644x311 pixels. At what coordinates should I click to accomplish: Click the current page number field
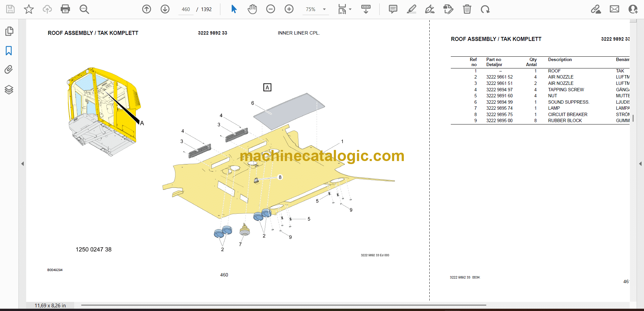pyautogui.click(x=186, y=9)
